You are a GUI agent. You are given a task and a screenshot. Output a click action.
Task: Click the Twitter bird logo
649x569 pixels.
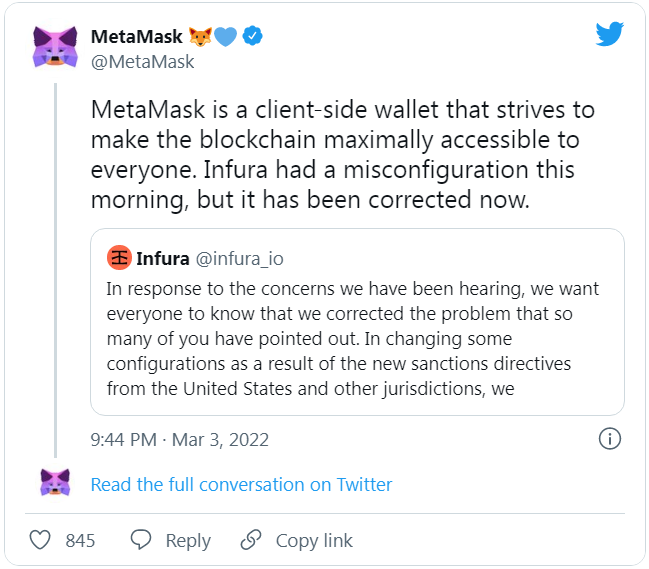coord(610,34)
